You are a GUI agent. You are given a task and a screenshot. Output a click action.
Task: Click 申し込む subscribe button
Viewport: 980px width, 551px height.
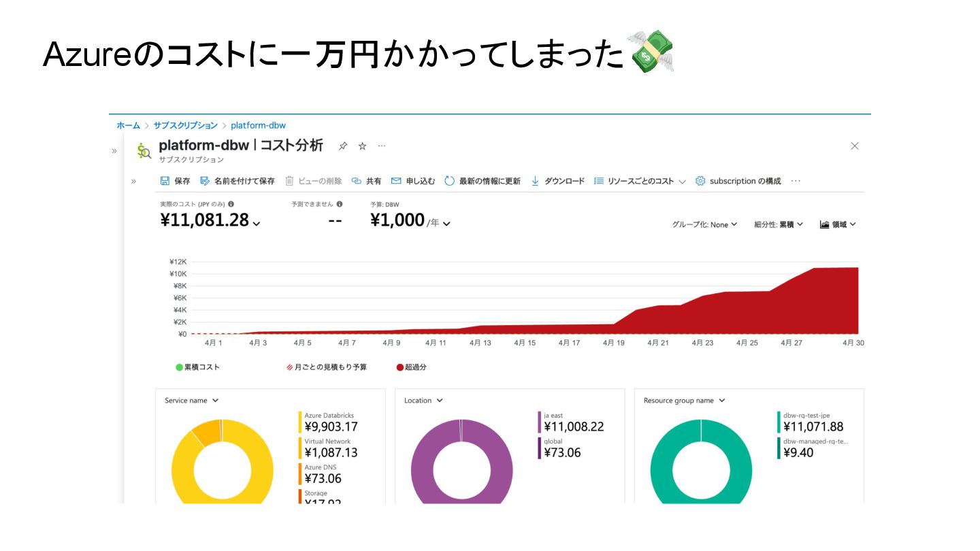tap(413, 181)
